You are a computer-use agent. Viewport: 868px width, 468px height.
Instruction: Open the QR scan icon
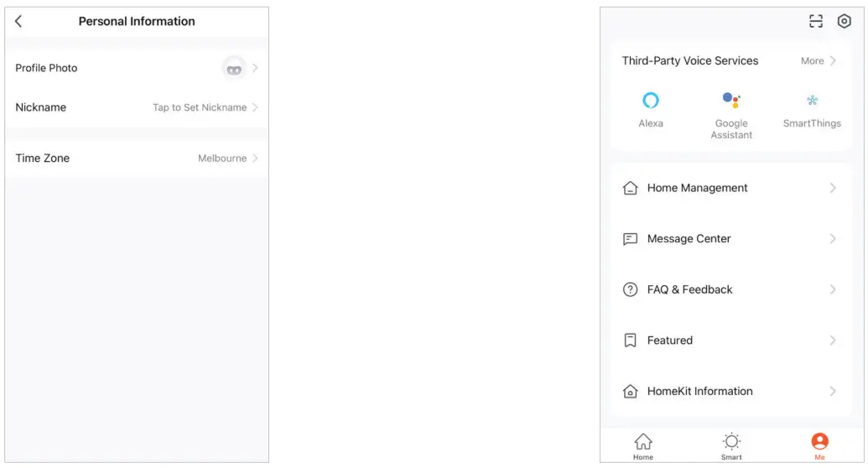click(816, 22)
